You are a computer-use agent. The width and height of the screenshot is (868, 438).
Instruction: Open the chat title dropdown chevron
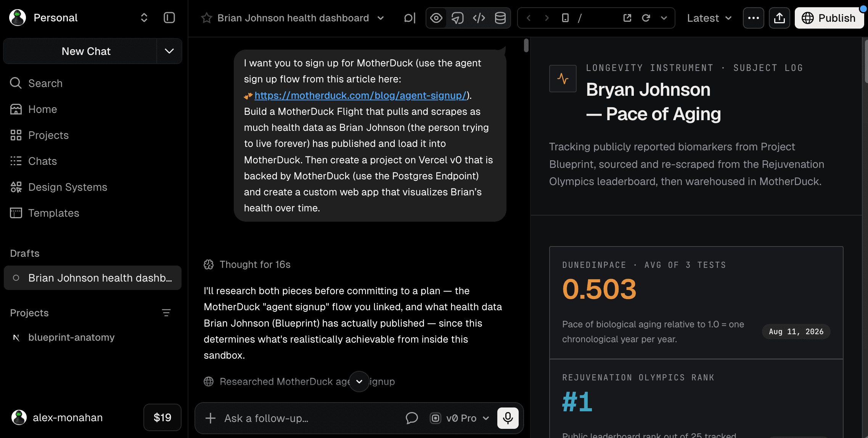381,18
